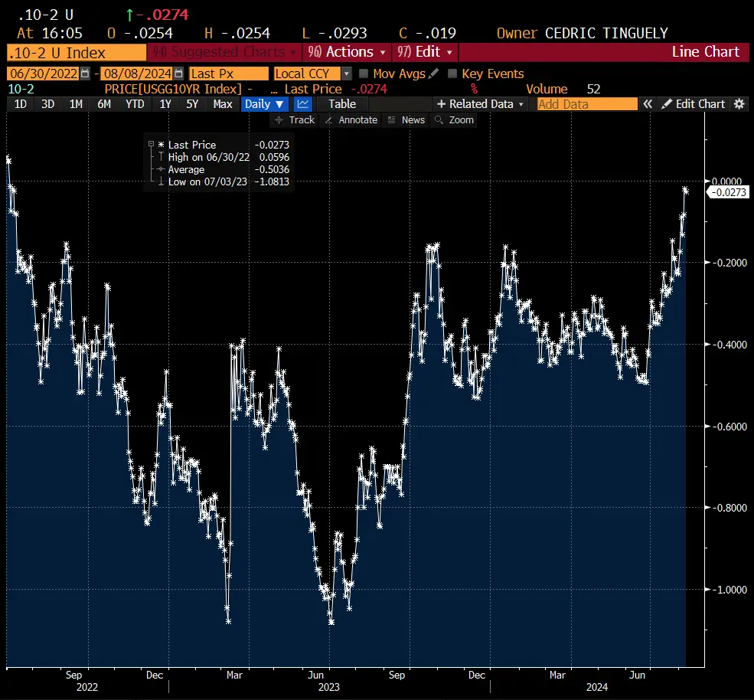Image resolution: width=754 pixels, height=700 pixels.
Task: Select the Annotate pencil tool
Action: (351, 120)
